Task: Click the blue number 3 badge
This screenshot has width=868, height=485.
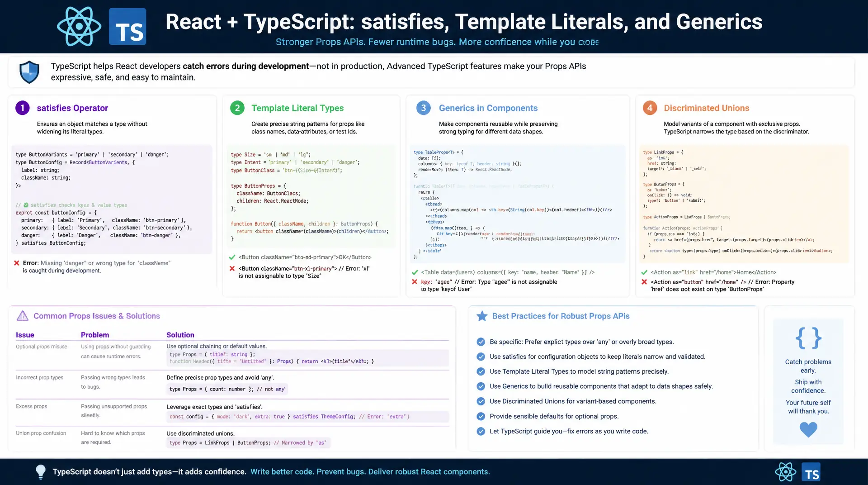Action: coord(424,108)
